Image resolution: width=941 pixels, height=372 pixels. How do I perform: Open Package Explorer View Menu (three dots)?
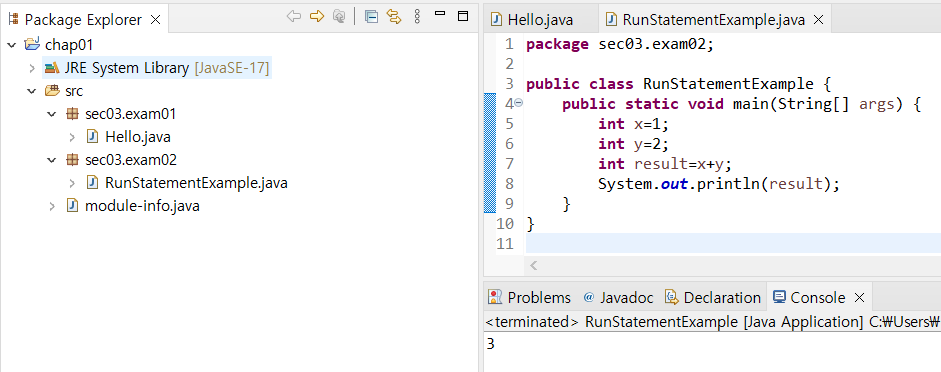point(417,17)
